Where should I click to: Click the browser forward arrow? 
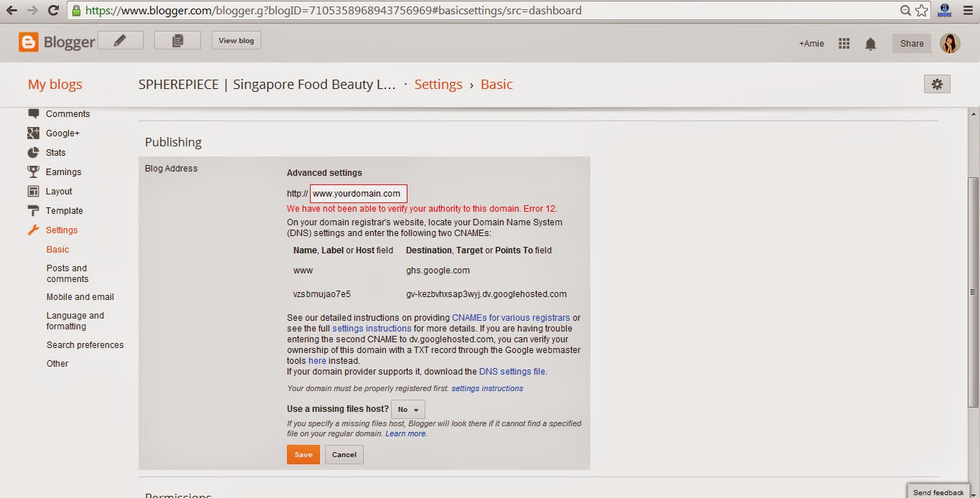click(x=32, y=11)
